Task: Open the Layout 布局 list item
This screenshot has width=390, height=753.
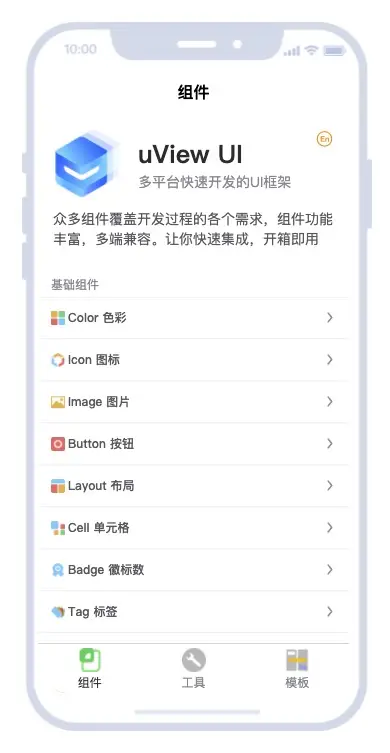Action: pos(195,486)
